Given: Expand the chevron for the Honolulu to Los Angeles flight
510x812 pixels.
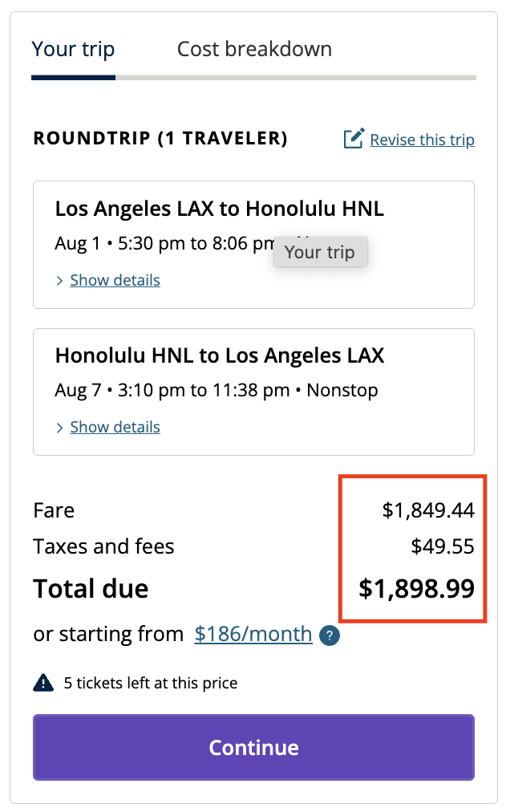Looking at the screenshot, I should pos(59,428).
